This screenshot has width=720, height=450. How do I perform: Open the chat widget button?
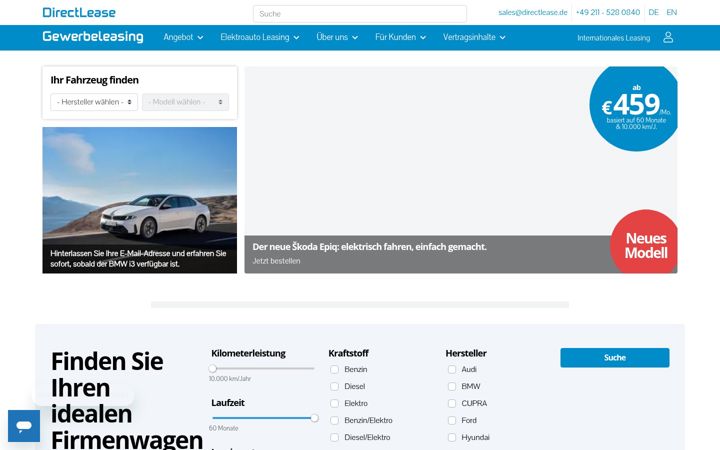(x=24, y=426)
